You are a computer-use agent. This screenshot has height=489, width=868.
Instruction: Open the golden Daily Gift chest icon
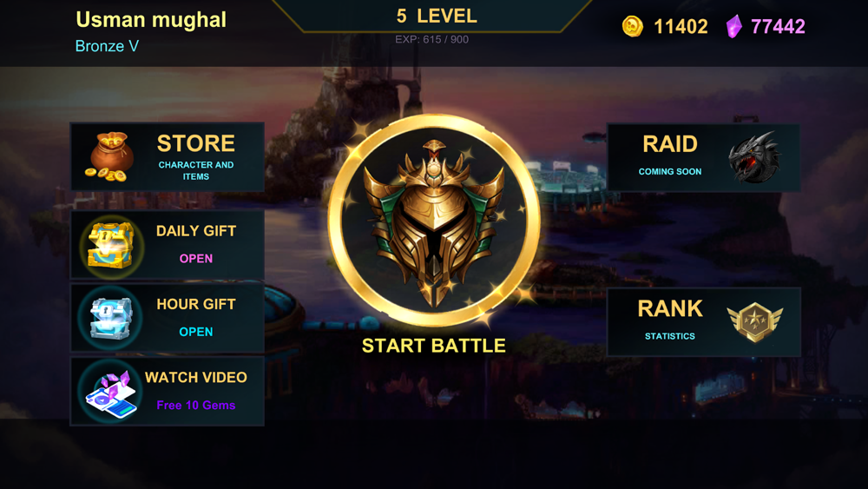point(111,245)
